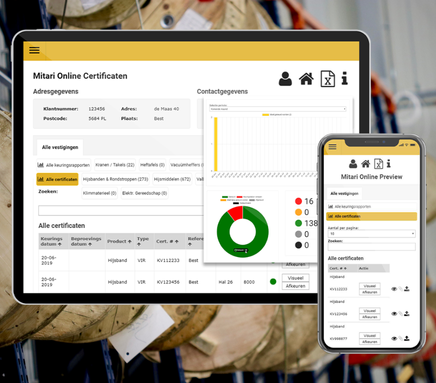Screen dimensions: 436x383
Task: Select the highlighted 'Alle certificaten' item on the phone
Action: point(372,216)
